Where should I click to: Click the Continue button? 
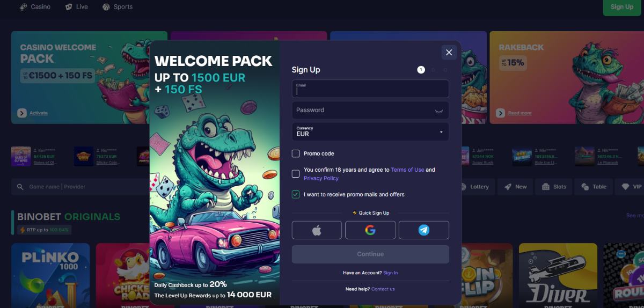pyautogui.click(x=370, y=254)
